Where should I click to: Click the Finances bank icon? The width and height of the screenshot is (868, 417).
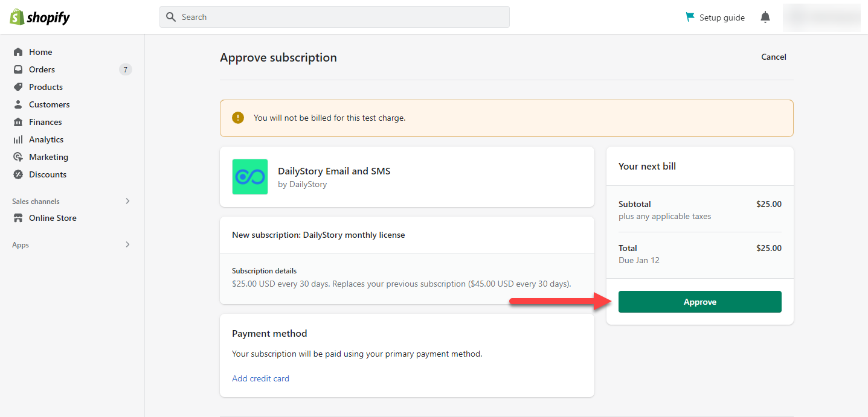18,122
